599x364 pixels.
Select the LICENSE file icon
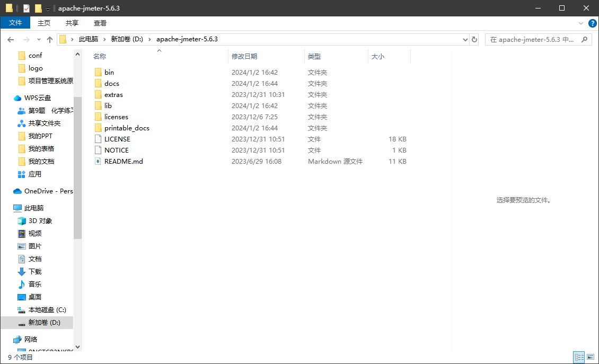coord(98,139)
